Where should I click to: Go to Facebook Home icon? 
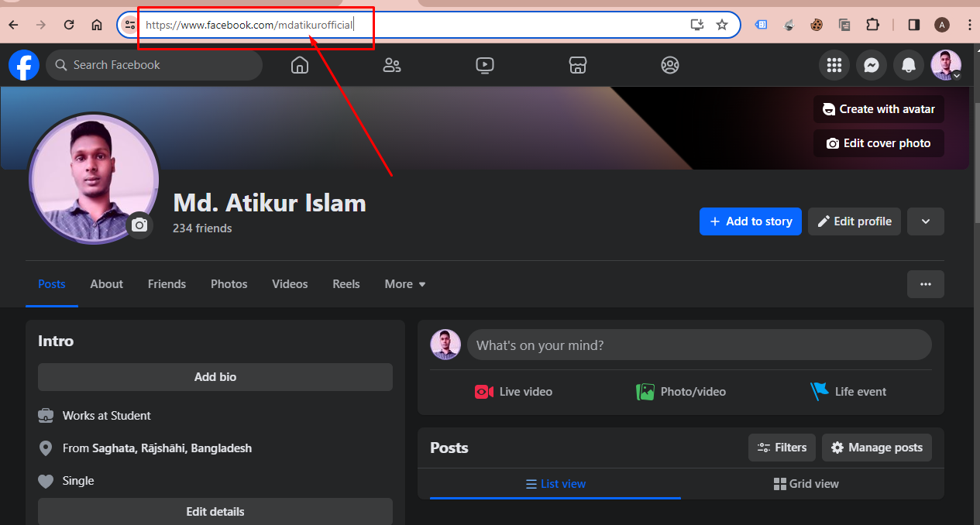[x=299, y=65]
